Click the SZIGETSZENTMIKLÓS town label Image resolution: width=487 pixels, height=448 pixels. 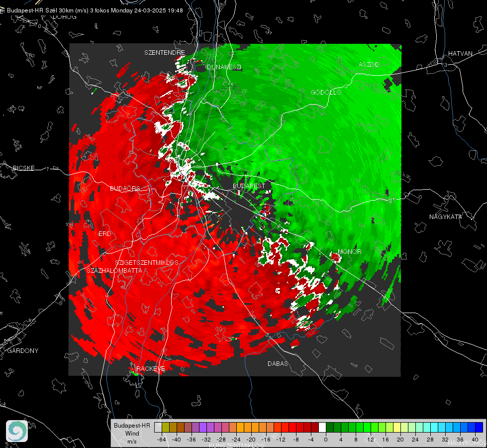point(147,263)
